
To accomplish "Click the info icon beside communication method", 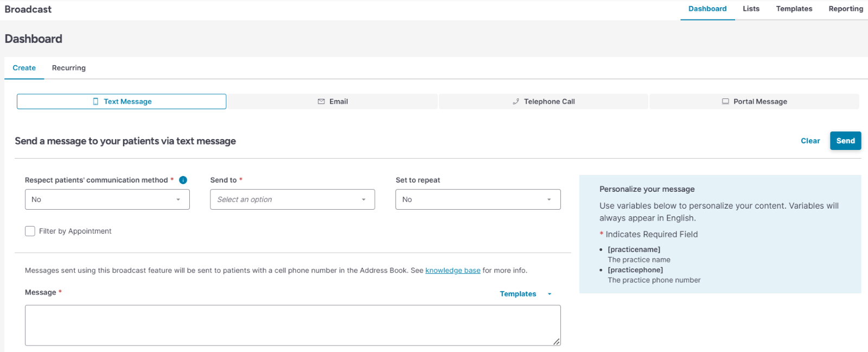I will 183,180.
